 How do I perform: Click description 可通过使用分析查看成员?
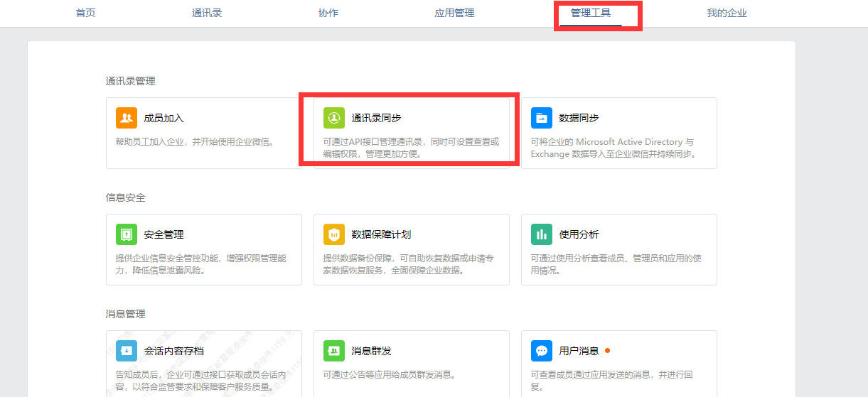pyautogui.click(x=616, y=264)
